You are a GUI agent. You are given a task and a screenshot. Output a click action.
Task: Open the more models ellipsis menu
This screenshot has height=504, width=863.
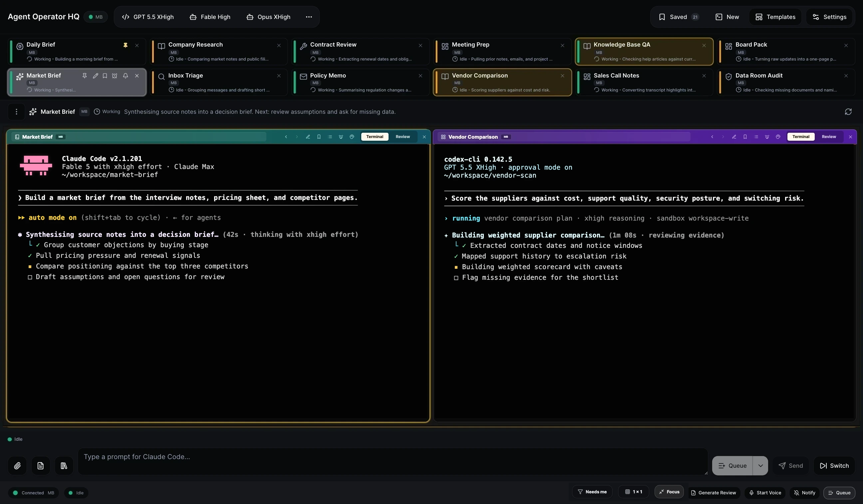(309, 17)
